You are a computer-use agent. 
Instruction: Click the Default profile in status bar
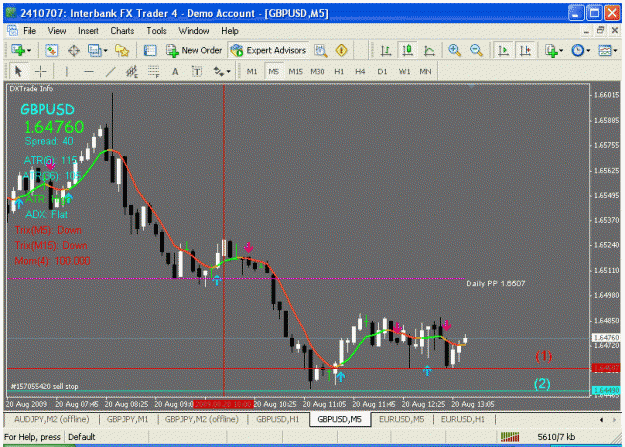pos(82,437)
